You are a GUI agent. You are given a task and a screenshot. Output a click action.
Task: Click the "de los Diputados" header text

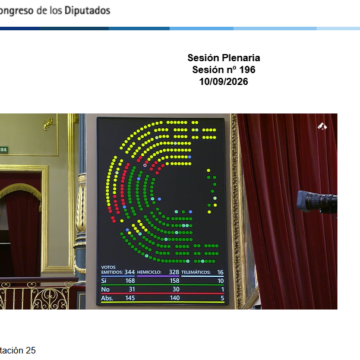73,10
